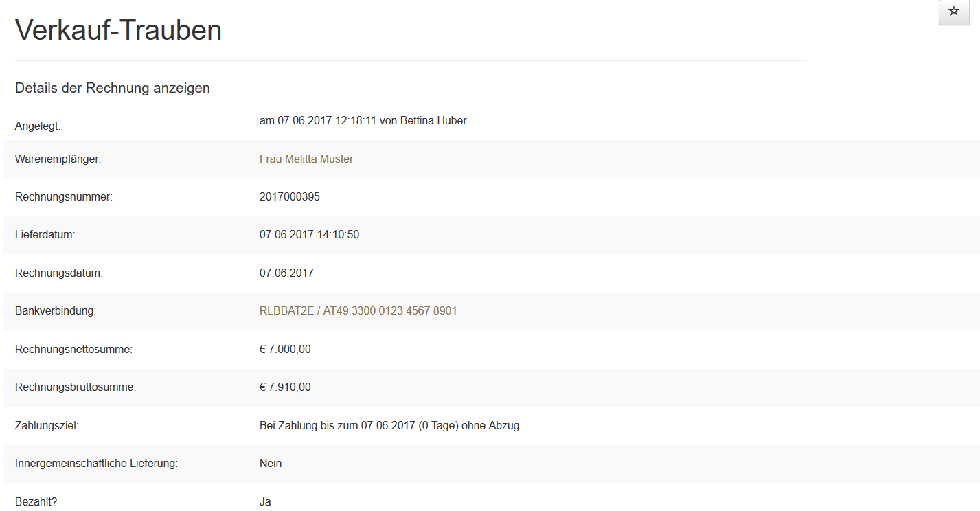Click the delivery date value 07.06.2017 14:10:50
Viewport: 980px width, 511px height.
tap(309, 235)
